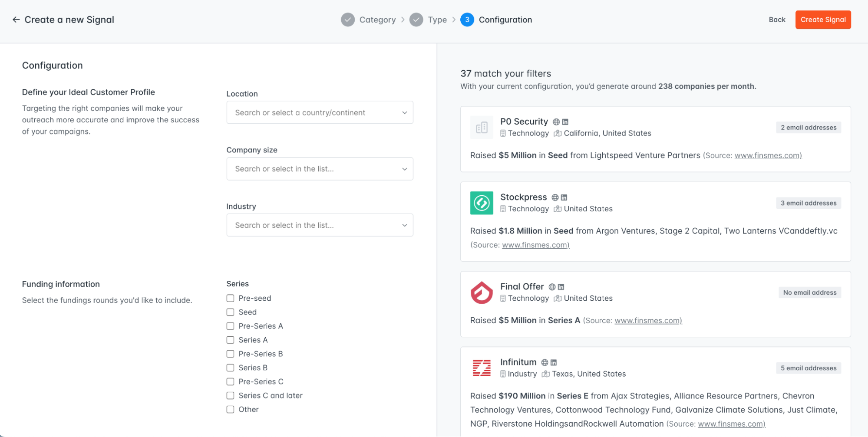Go to the Type step

[437, 20]
